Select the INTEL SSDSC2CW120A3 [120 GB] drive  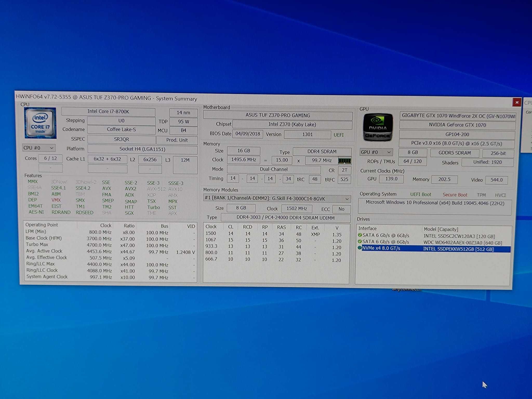click(459, 236)
